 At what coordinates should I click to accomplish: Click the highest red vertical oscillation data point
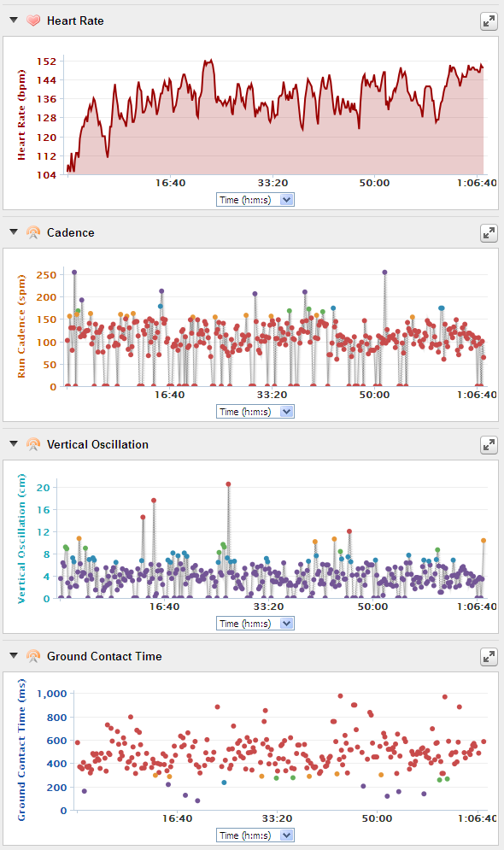coord(229,484)
